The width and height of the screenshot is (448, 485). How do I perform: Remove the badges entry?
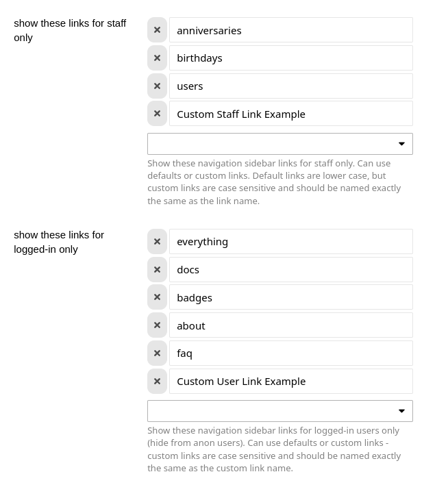point(157,297)
